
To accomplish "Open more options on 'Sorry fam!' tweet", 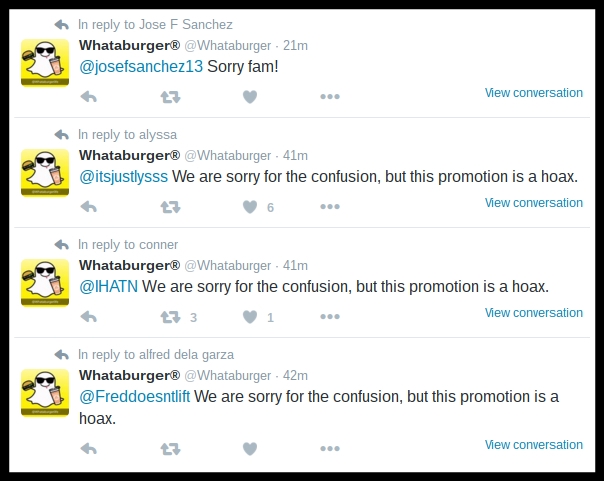I will [330, 97].
